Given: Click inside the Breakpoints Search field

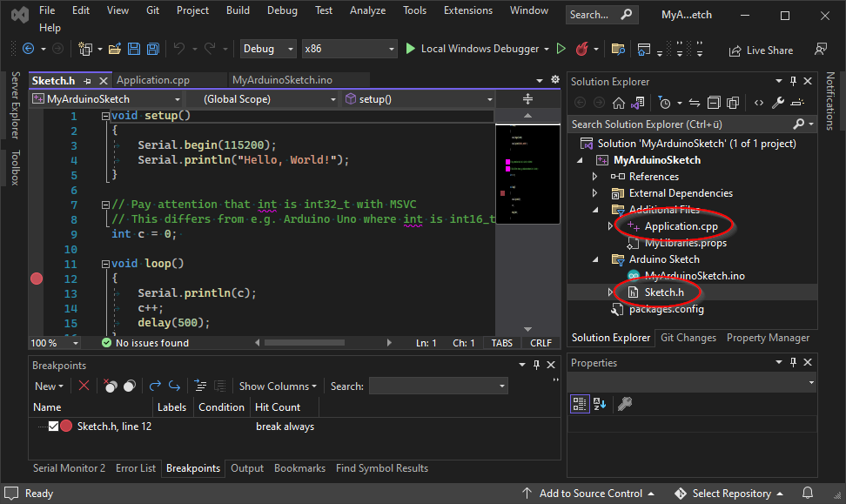Looking at the screenshot, I should point(438,386).
